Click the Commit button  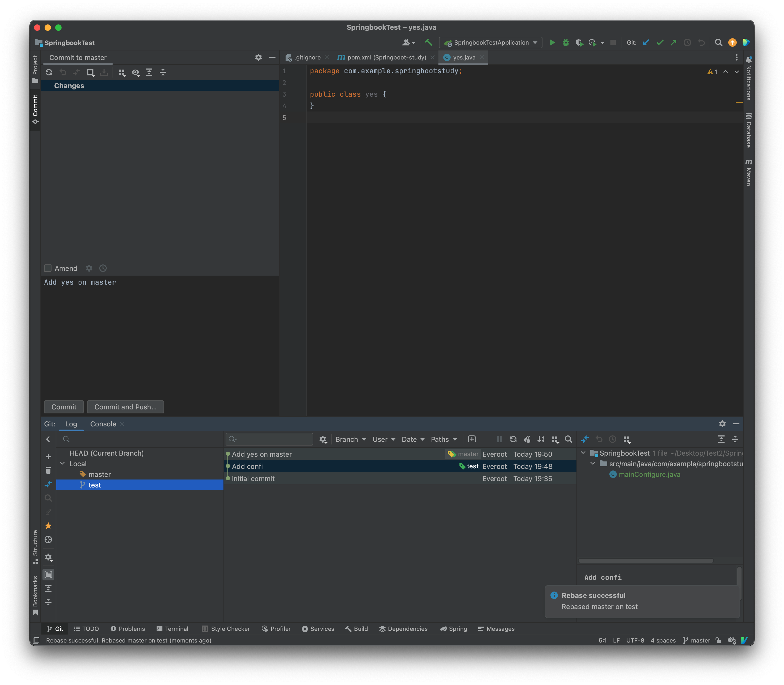(x=64, y=407)
